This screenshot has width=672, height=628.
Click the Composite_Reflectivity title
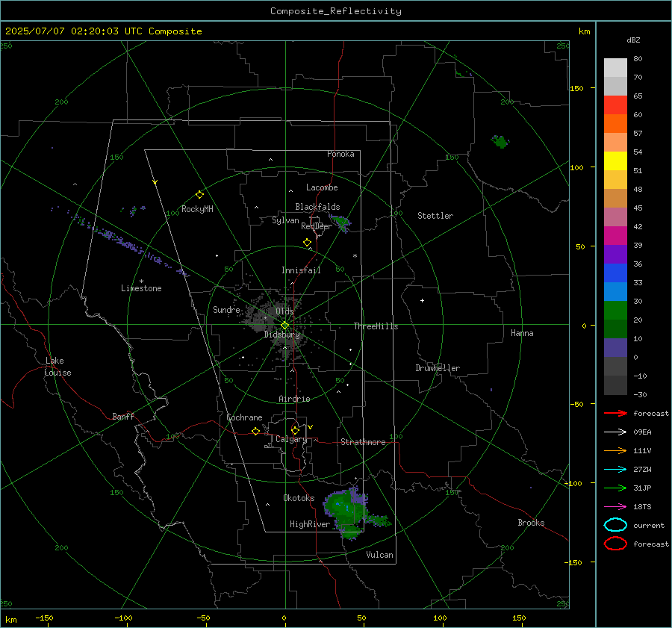click(335, 11)
